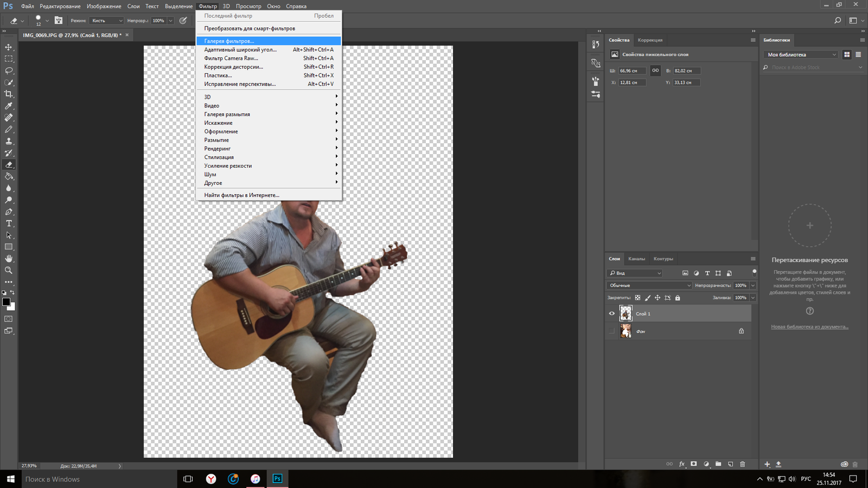Open the Обычные blend mode dropdown
This screenshot has width=868, height=488.
649,285
